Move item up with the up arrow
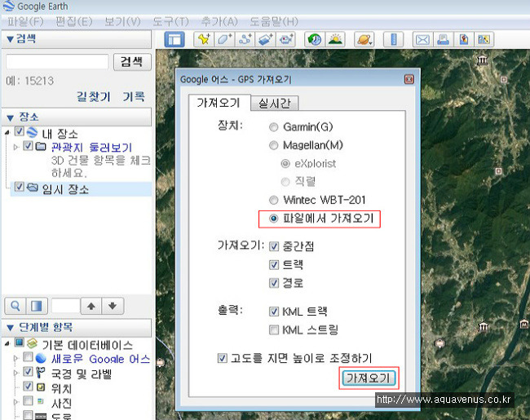530x420 pixels. coord(91,306)
